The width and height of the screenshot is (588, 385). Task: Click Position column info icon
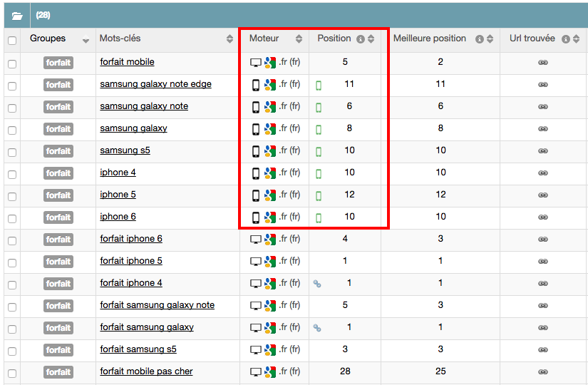(x=361, y=39)
